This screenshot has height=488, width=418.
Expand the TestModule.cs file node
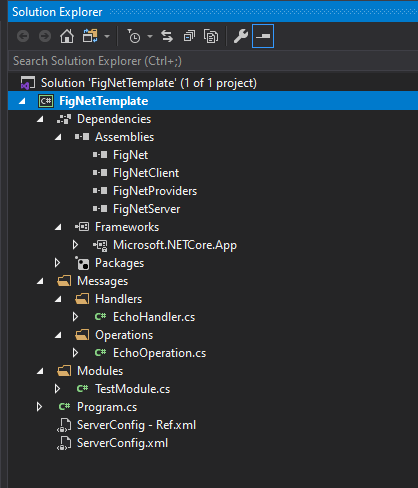(58, 389)
